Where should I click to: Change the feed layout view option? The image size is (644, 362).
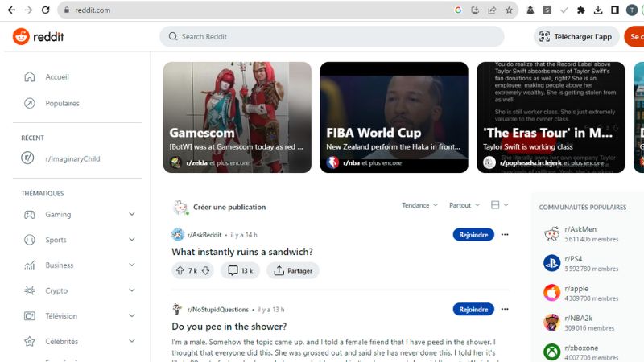point(499,205)
